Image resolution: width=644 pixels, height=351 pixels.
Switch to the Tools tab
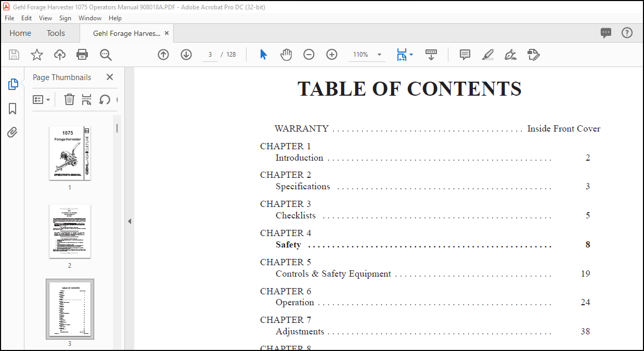point(56,33)
